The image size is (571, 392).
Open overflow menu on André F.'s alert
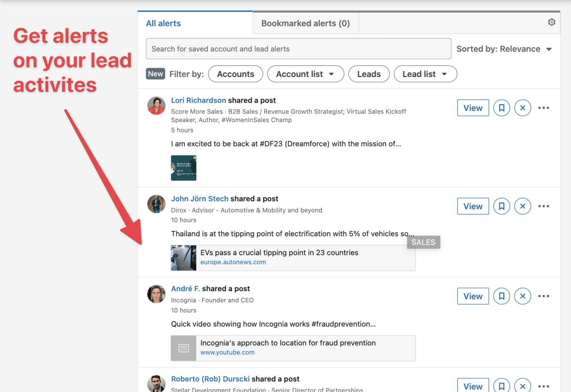(544, 296)
